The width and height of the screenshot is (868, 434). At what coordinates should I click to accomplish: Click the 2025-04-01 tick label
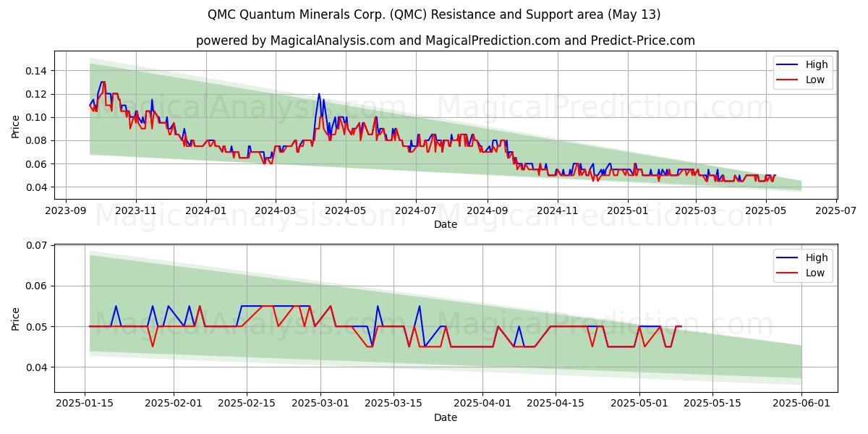coord(482,404)
